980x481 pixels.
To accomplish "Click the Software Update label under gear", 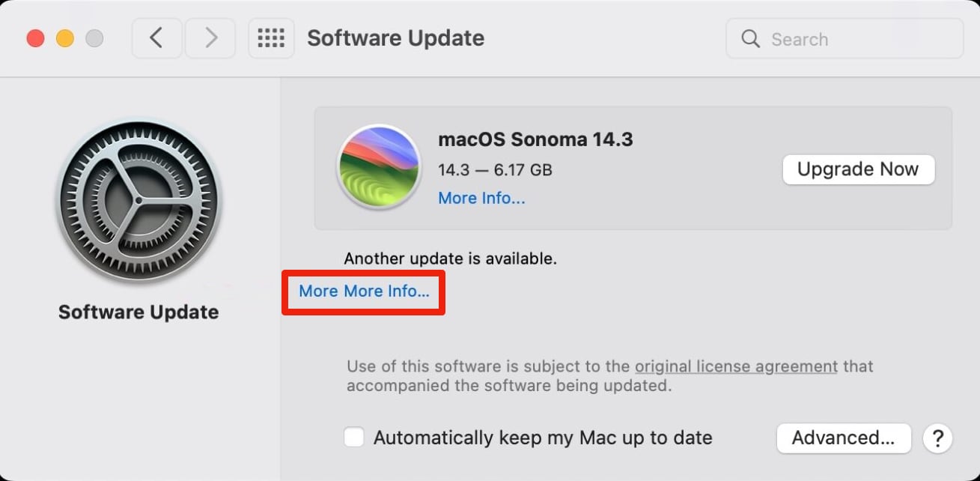I will (139, 312).
